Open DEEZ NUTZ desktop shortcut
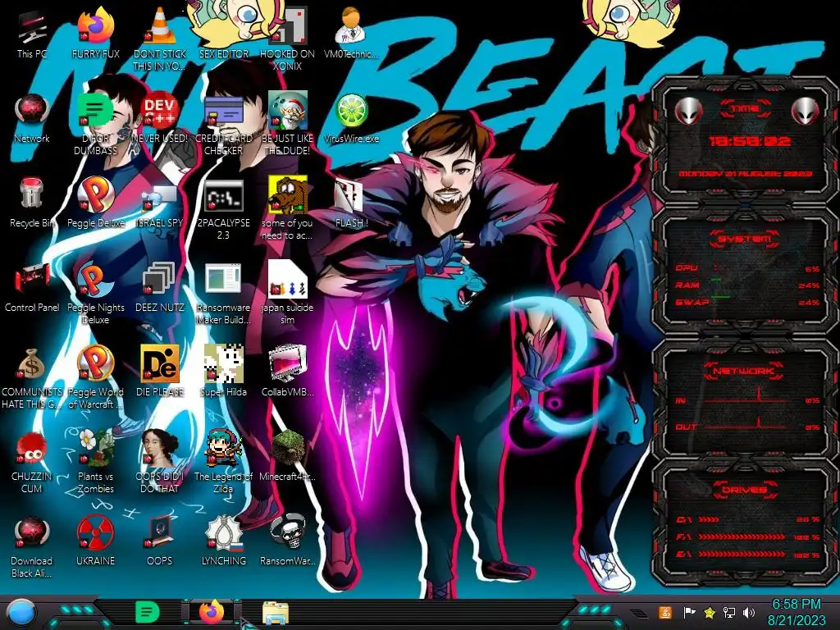Screen dimensions: 840x630 (x=160, y=287)
